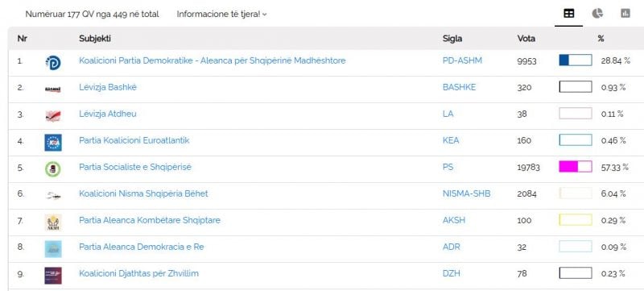
Task: Click the Lëvizja Atdheu logo
Action: (x=53, y=115)
